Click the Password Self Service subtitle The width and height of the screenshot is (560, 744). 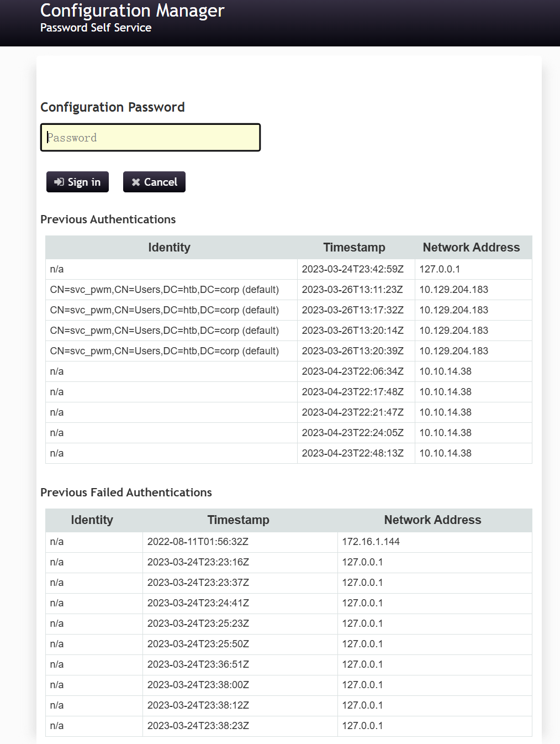[x=96, y=28]
